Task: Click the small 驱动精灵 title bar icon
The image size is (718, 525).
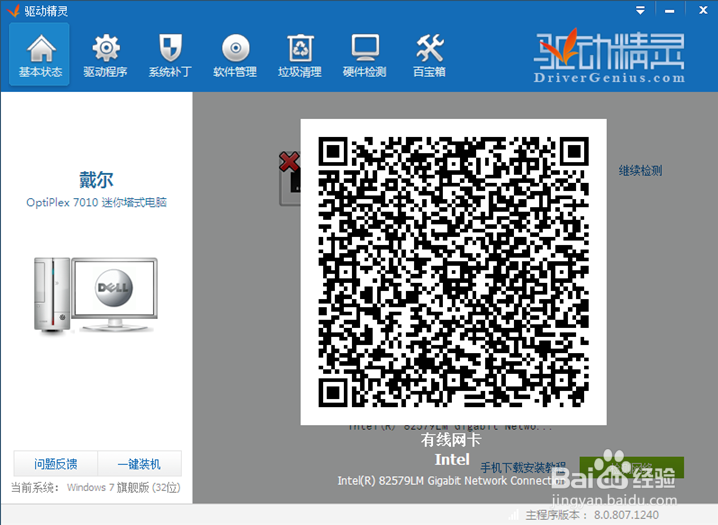Action: click(x=14, y=10)
